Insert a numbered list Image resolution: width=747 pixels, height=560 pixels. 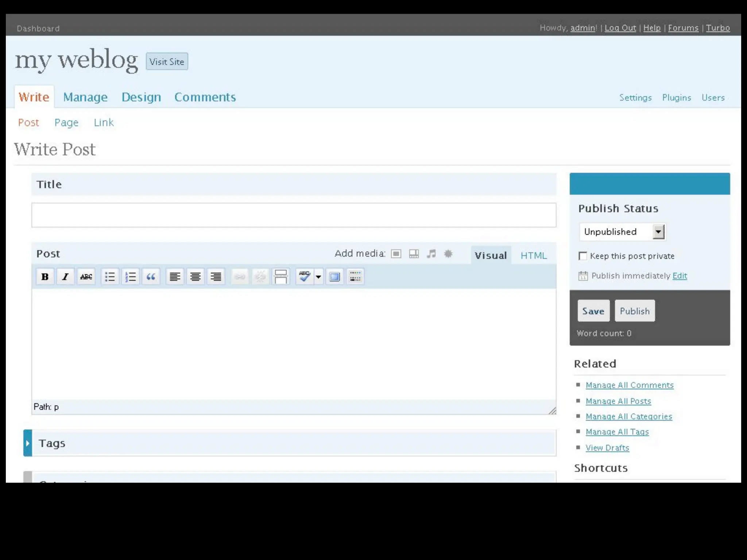[x=130, y=277]
